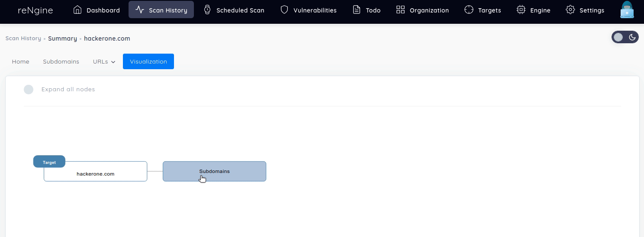Screen dimensions: 644x237
Task: Click Scan History breadcrumb link
Action: [23, 38]
